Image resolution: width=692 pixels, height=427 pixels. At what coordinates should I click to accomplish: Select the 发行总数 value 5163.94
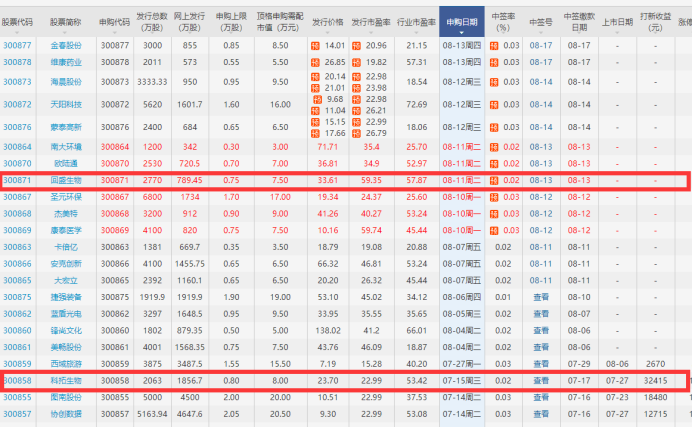(x=152, y=414)
